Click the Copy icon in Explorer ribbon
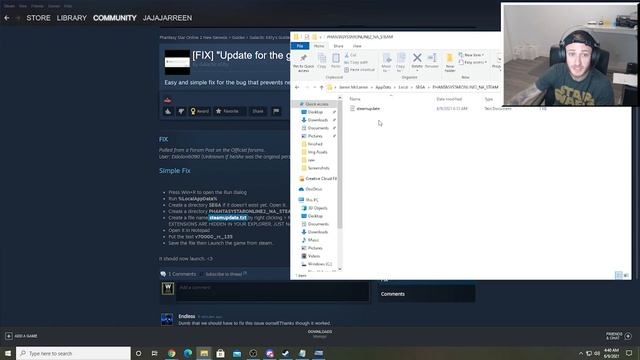The image size is (640, 360). point(322,60)
